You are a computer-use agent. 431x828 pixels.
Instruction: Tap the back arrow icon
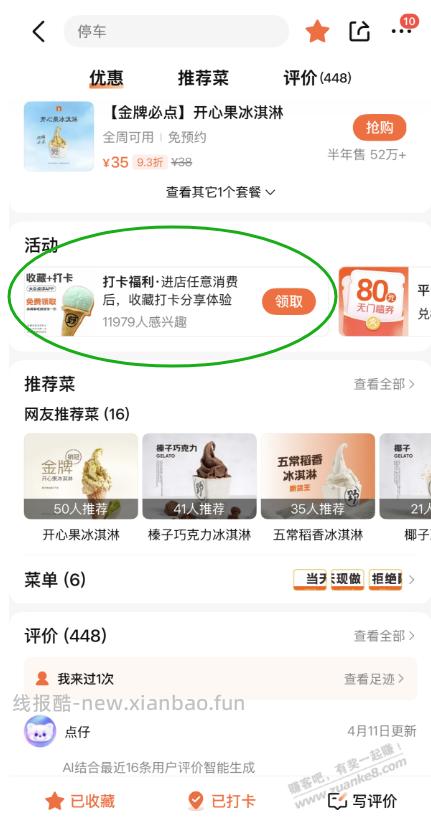tap(39, 32)
